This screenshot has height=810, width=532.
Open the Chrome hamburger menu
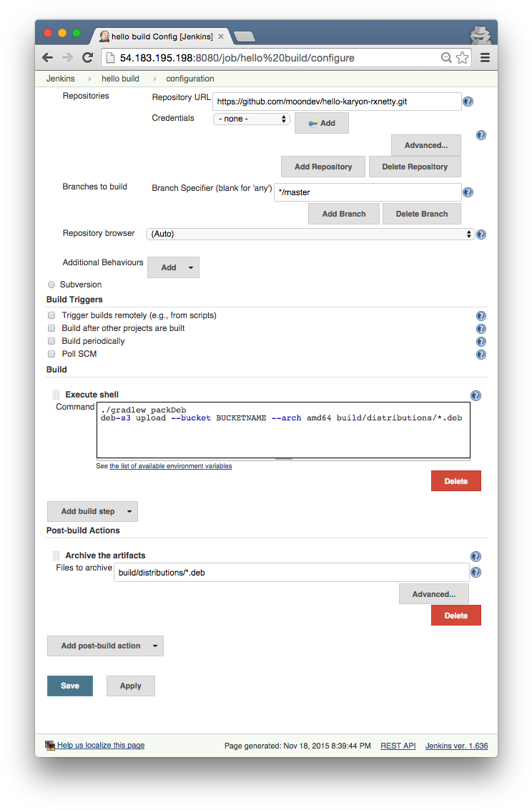coord(485,58)
